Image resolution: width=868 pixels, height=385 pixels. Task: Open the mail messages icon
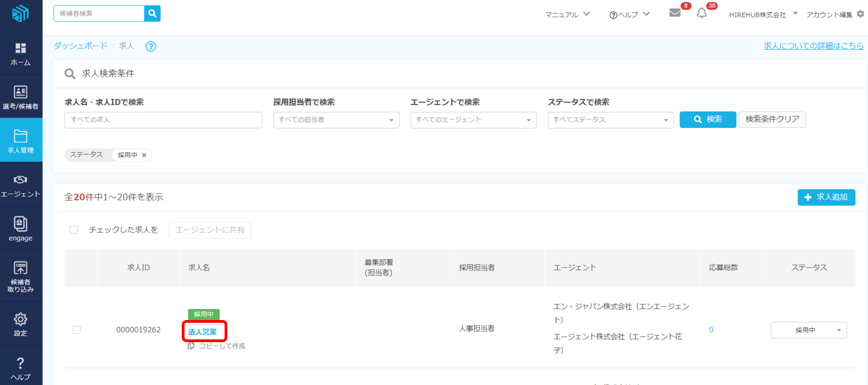click(675, 13)
